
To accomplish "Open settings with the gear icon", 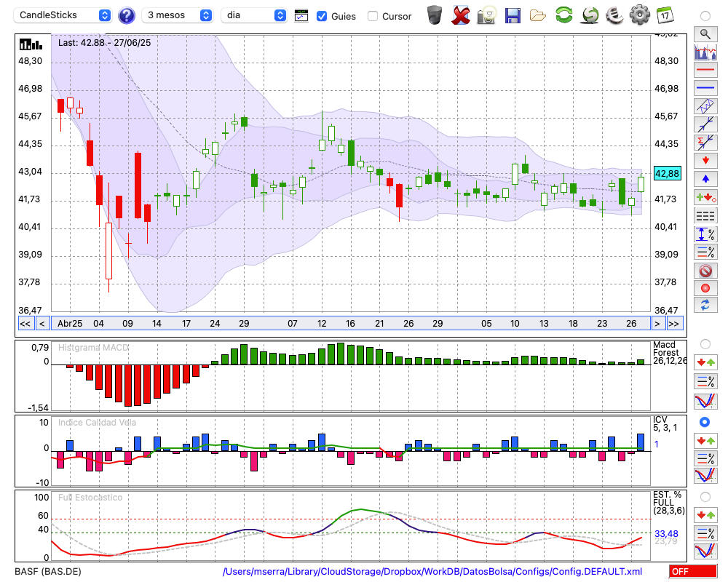I will [x=640, y=15].
